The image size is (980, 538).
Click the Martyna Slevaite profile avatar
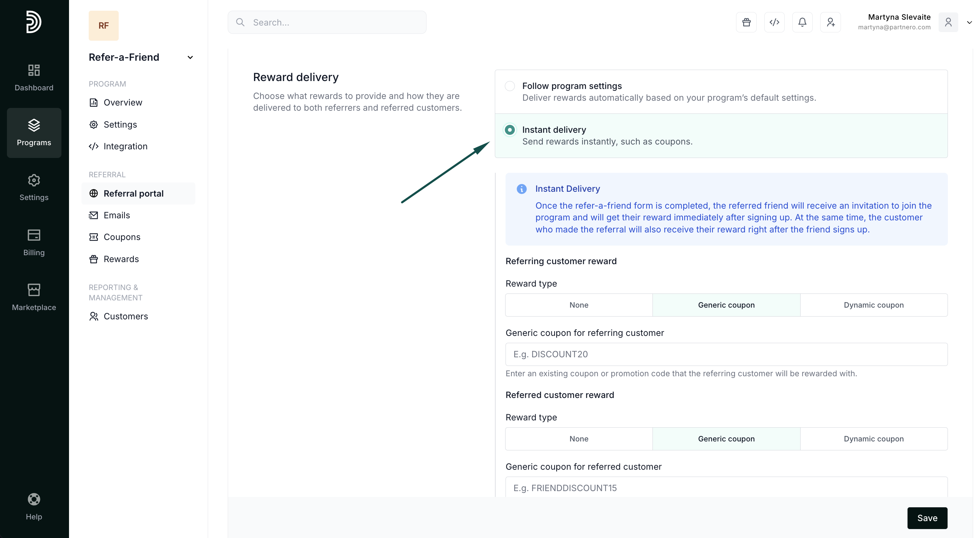(x=948, y=22)
